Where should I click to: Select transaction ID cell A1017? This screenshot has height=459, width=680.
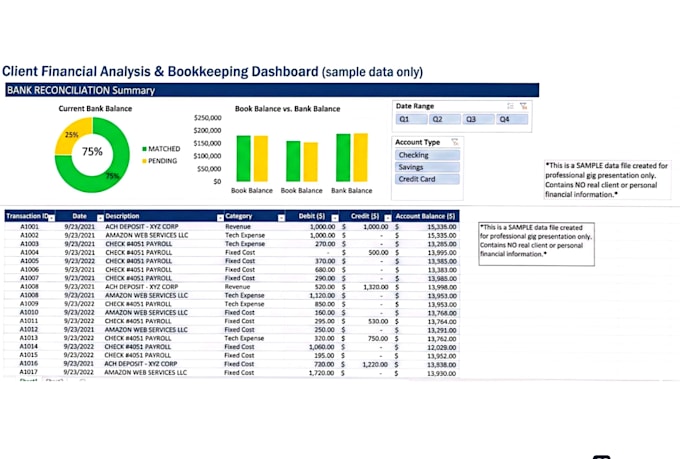pos(29,372)
